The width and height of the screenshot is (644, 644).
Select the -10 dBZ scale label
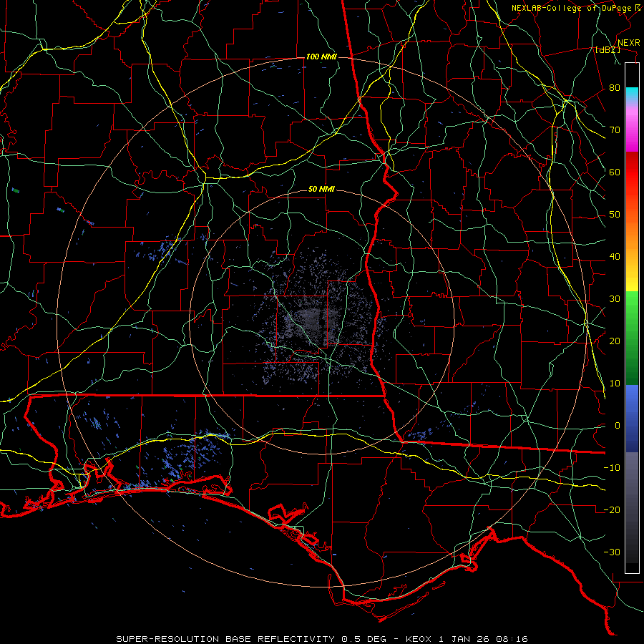pos(612,468)
